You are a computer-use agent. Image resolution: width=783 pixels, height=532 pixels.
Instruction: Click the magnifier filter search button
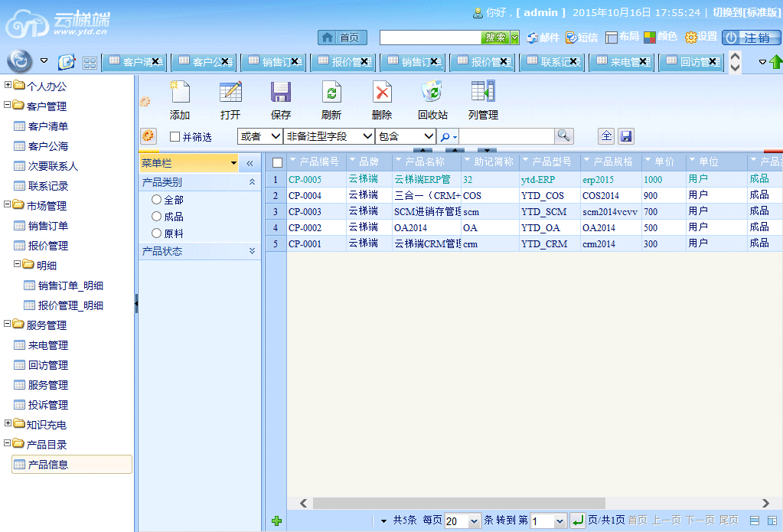(564, 136)
